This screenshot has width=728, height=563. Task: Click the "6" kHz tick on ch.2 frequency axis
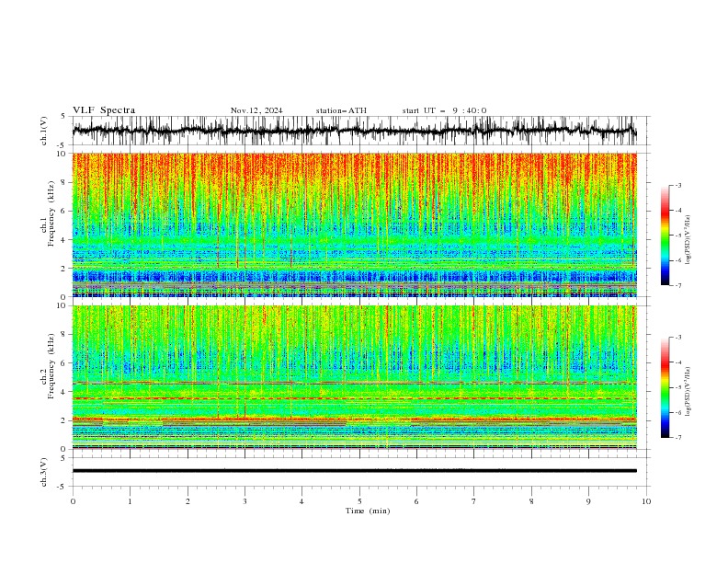(64, 363)
